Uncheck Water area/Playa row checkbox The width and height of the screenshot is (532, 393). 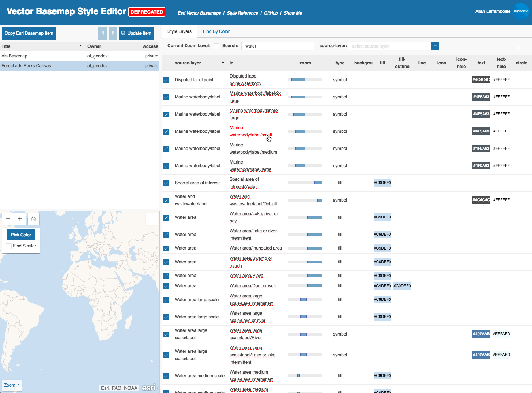[x=166, y=276]
